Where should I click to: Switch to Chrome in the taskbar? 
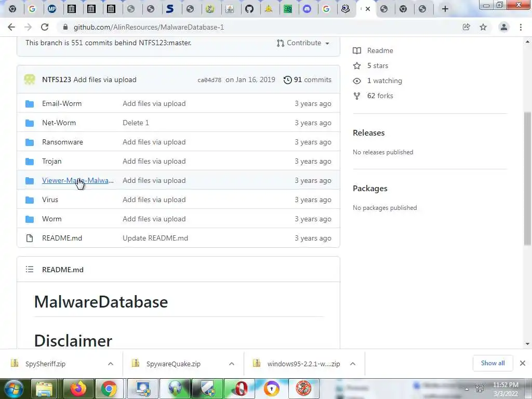tap(109, 389)
